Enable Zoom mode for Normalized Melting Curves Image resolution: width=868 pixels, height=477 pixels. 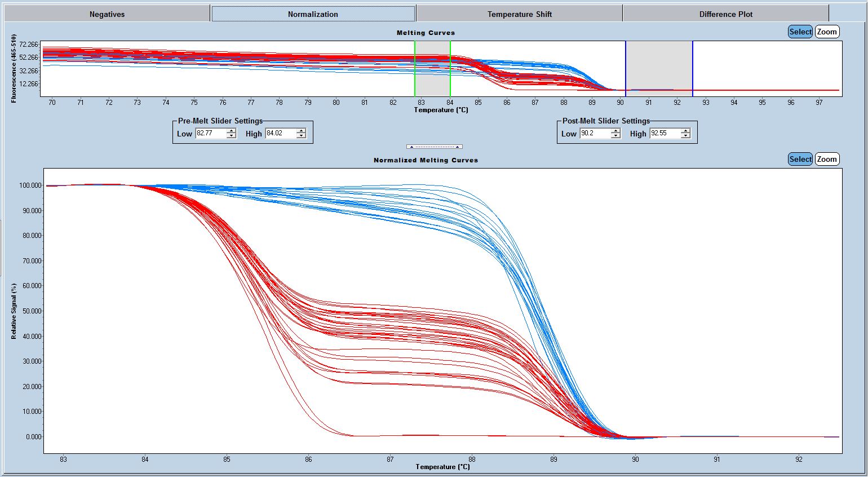pyautogui.click(x=827, y=160)
